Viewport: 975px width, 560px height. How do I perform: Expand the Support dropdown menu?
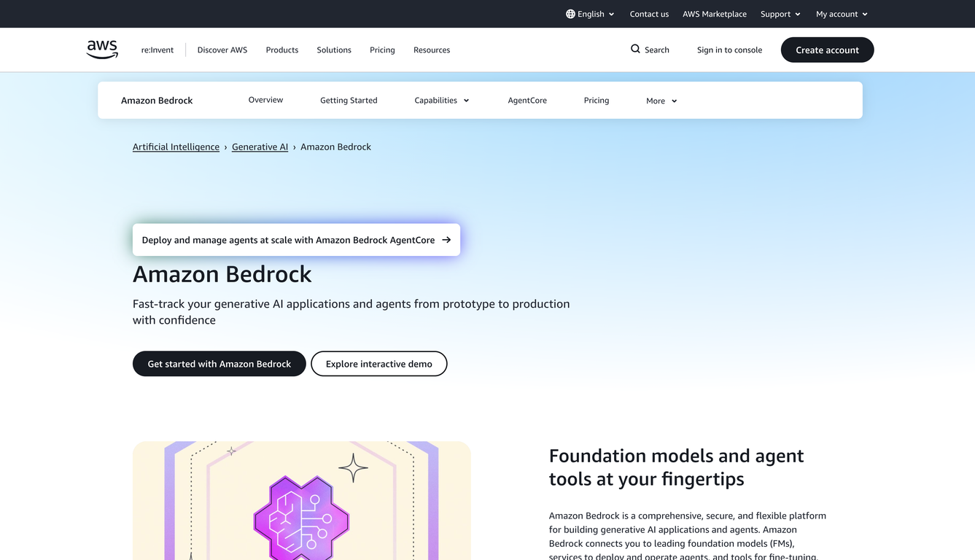tap(780, 13)
